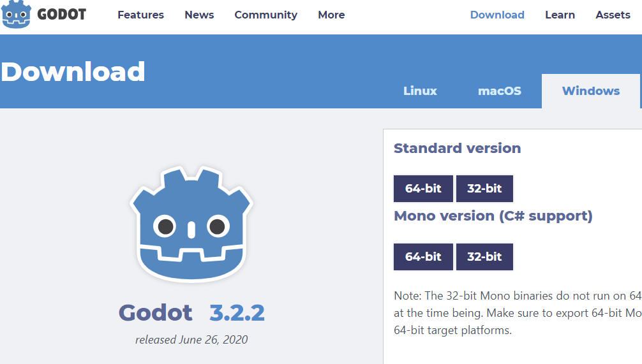Click the 'Standard version' heading

458,148
